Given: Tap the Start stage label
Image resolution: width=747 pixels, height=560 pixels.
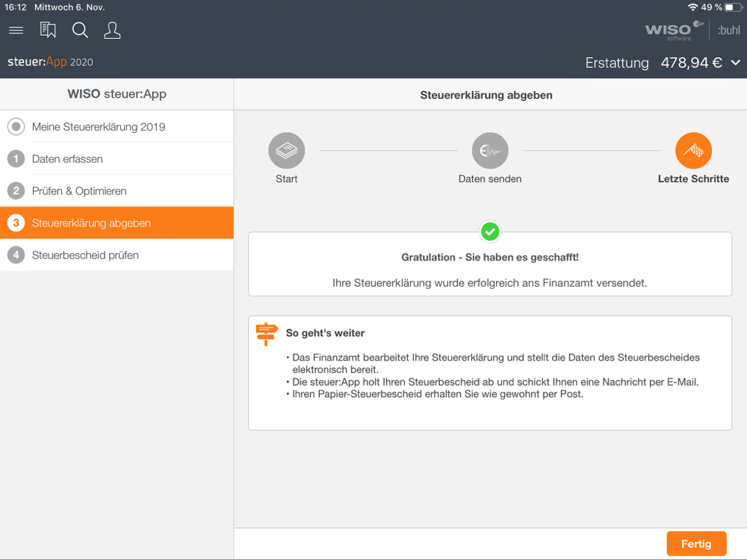Looking at the screenshot, I should click(286, 179).
